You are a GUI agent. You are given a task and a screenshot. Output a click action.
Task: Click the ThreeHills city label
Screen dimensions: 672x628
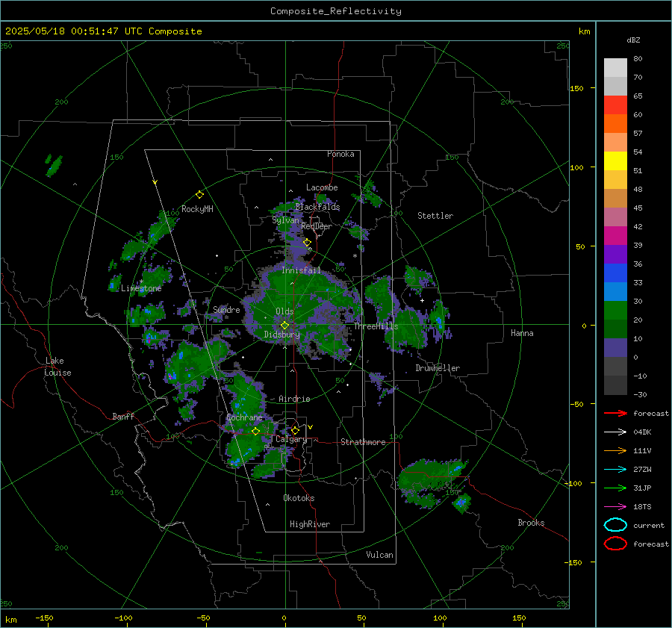pos(376,326)
